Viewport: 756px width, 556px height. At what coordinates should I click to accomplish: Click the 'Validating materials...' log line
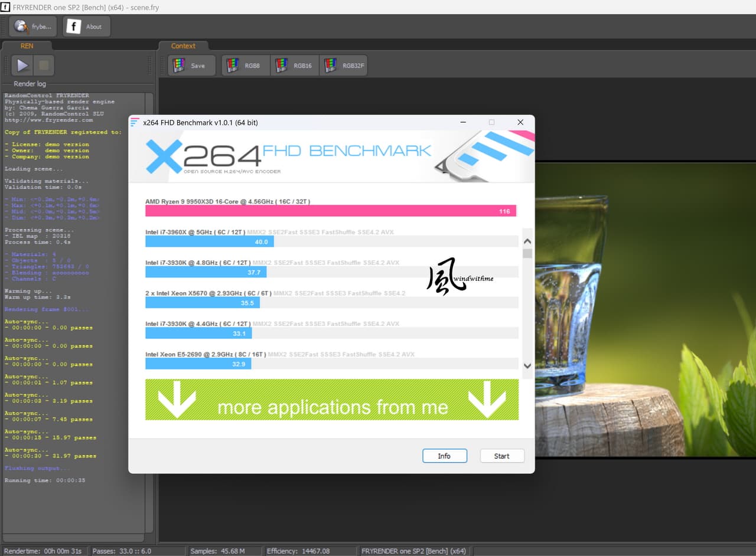[47, 181]
